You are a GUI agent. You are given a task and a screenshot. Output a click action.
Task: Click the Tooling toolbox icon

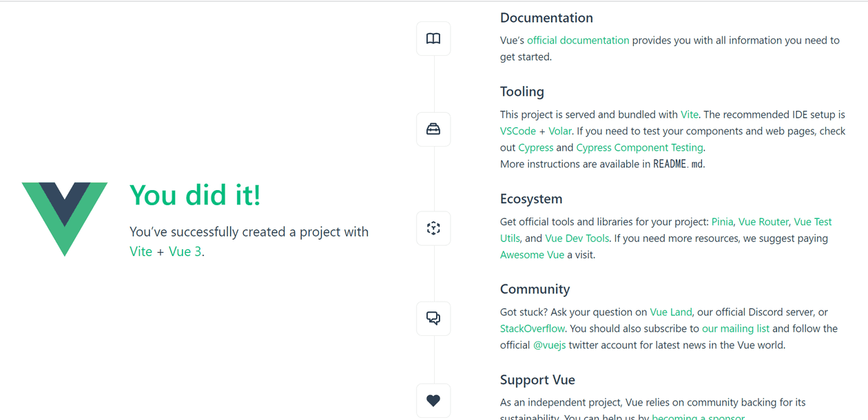(433, 129)
